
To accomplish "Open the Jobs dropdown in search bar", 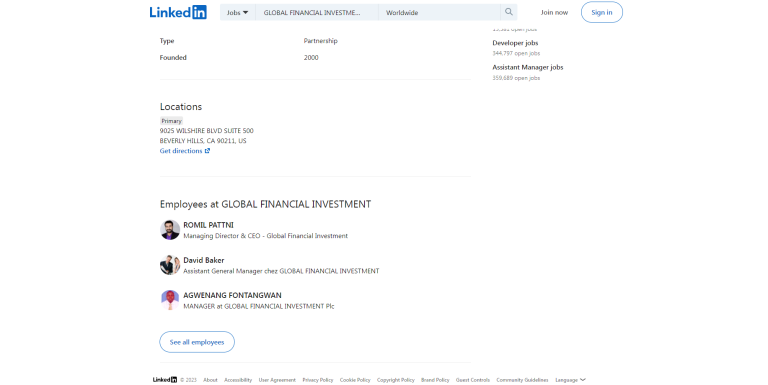I will pyautogui.click(x=238, y=13).
